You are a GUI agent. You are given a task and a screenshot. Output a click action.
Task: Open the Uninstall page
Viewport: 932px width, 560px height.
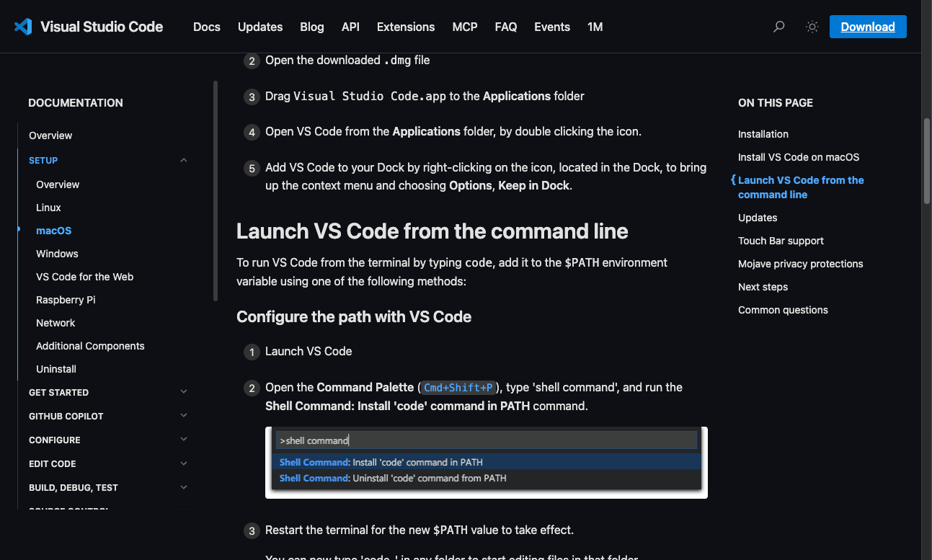(x=56, y=369)
